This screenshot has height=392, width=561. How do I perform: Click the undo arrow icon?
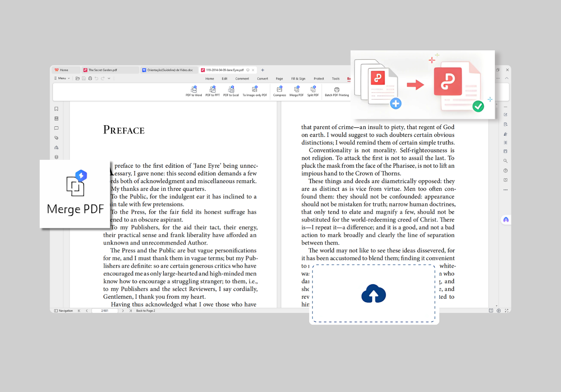(97, 78)
